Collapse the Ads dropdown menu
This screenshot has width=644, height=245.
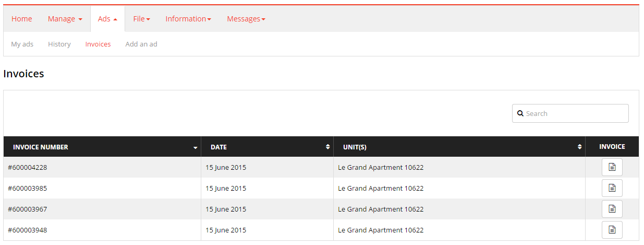pos(107,19)
